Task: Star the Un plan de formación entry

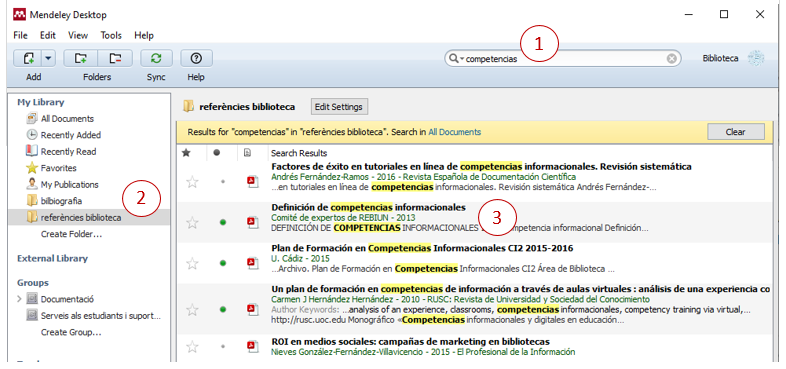Action: 192,309
